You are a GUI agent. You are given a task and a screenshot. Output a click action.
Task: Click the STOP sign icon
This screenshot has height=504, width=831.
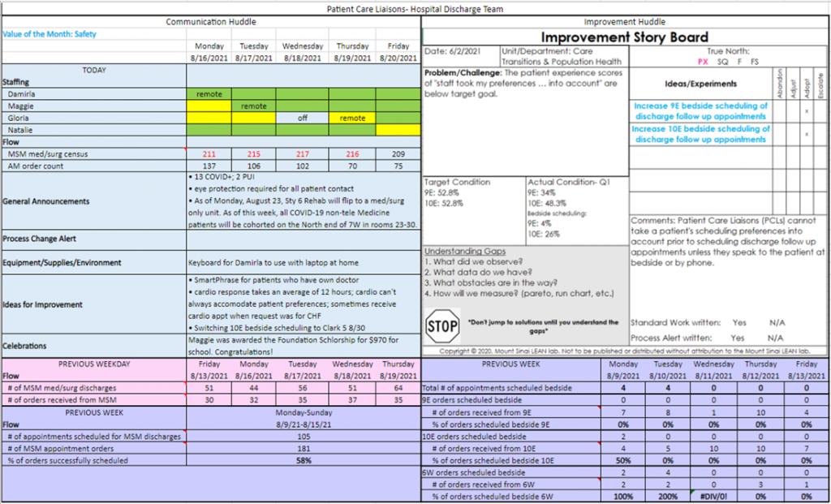pyautogui.click(x=442, y=326)
